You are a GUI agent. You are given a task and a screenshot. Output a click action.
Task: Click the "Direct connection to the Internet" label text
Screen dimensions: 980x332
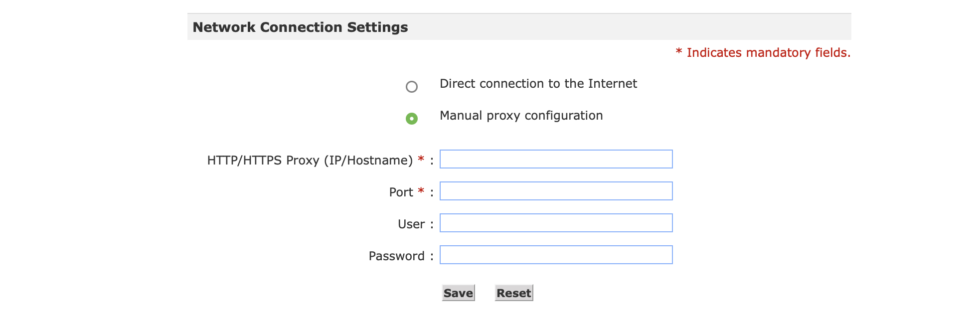point(538,84)
